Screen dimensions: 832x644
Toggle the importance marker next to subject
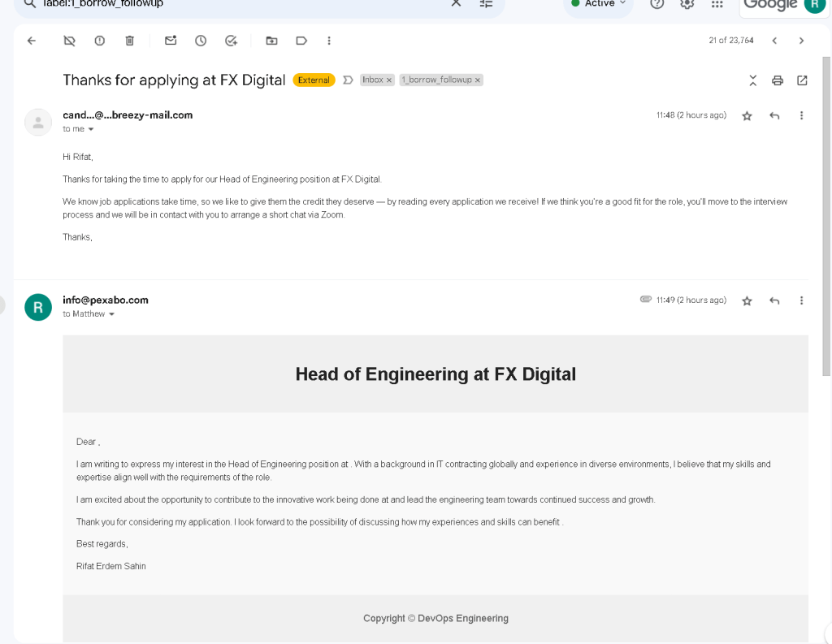tap(348, 80)
